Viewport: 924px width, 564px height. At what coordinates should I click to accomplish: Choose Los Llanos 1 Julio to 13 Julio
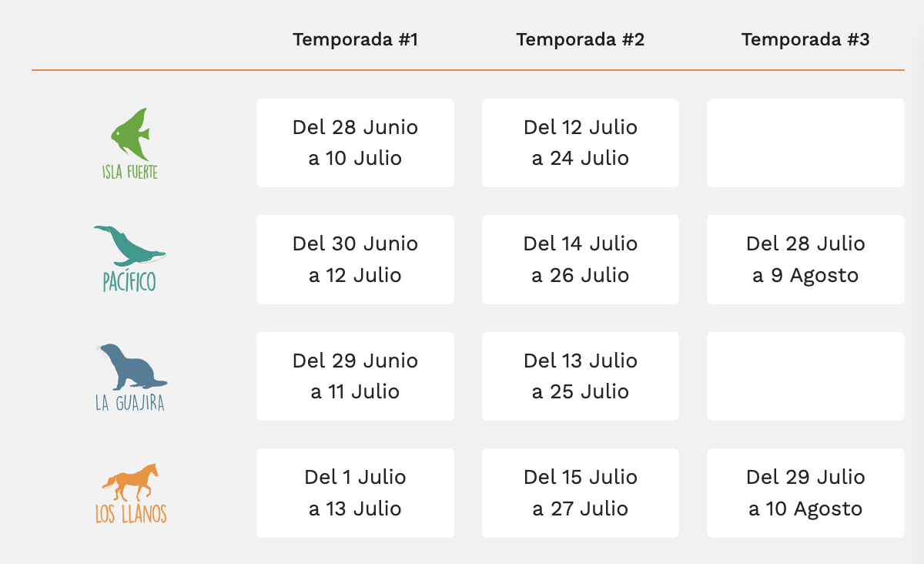(355, 493)
